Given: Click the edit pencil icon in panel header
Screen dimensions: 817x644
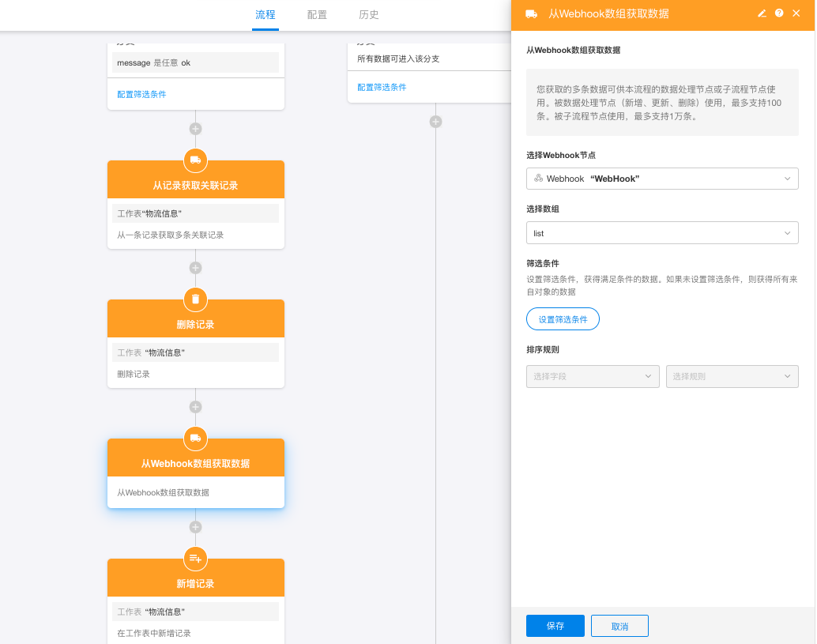Looking at the screenshot, I should point(762,13).
